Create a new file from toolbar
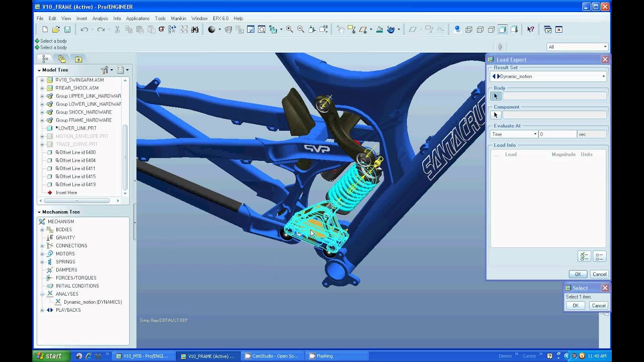 tap(45, 30)
